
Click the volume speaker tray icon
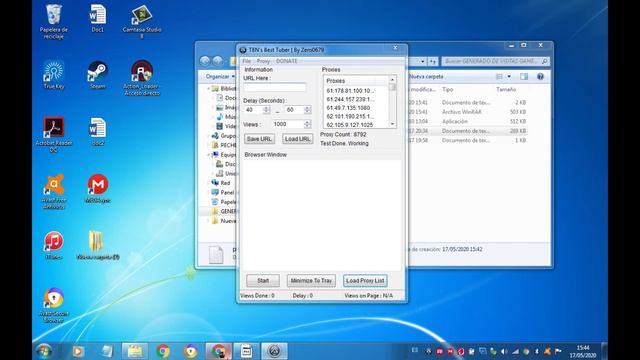(504, 351)
